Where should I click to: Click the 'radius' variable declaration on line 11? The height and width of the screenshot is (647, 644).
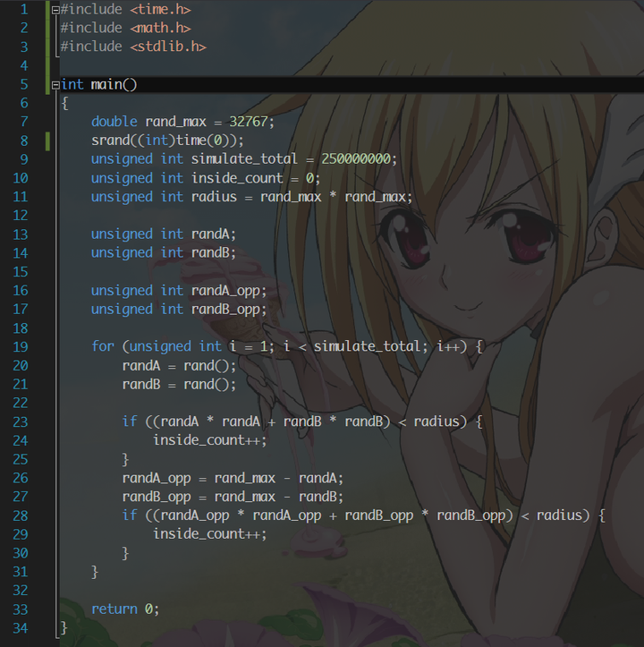tap(214, 197)
